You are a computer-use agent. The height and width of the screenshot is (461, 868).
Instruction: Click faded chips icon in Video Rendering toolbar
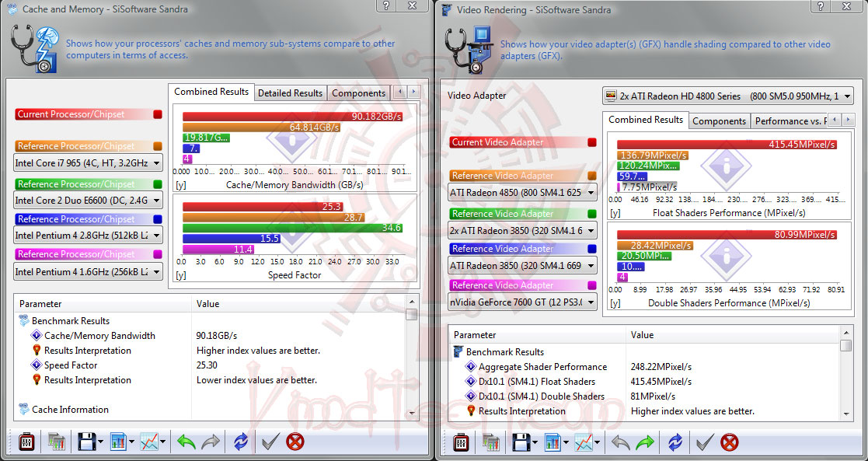pyautogui.click(x=490, y=442)
